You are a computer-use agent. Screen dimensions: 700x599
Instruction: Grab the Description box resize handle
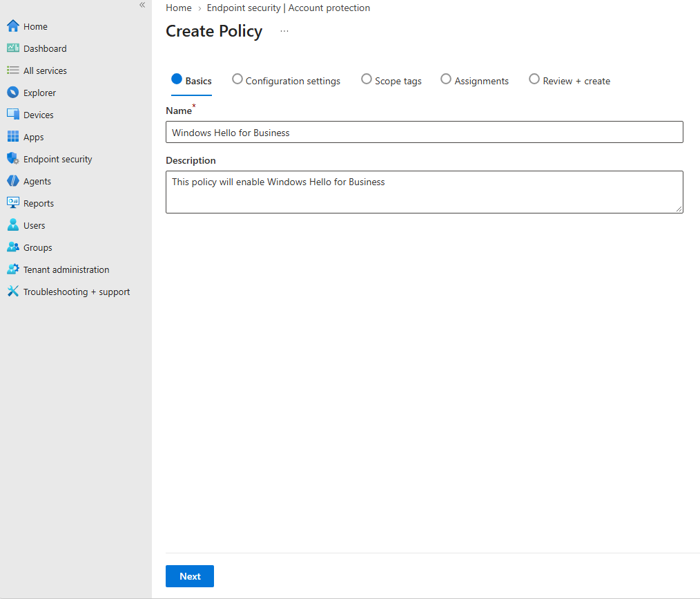pos(679,209)
